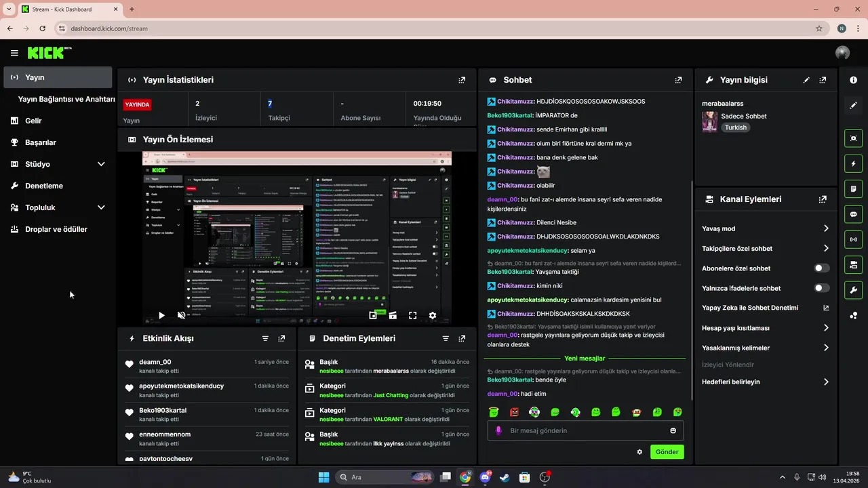Open Yapay Zeka ile Sohbet Denetimi link
Image resolution: width=868 pixels, height=488 pixels.
click(766, 308)
